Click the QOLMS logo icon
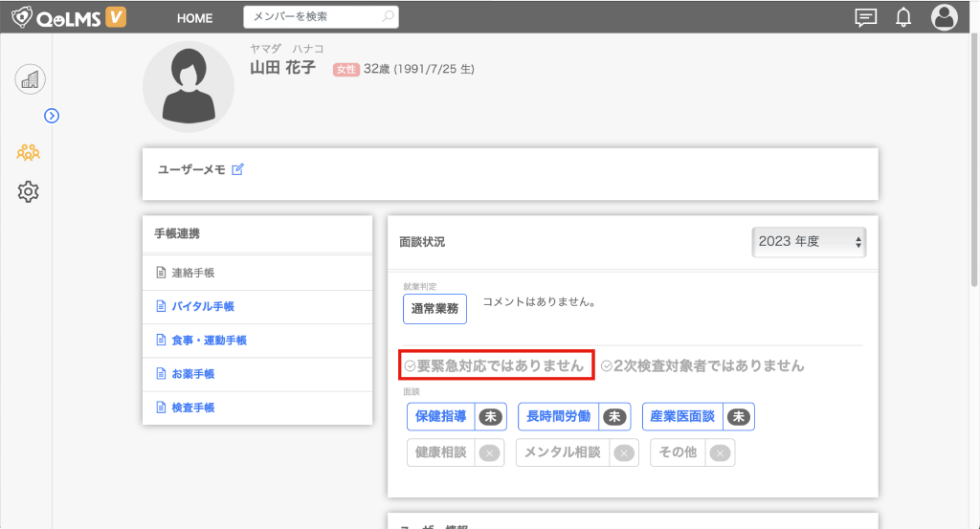Screen dimensions: 980x529 pos(24,17)
